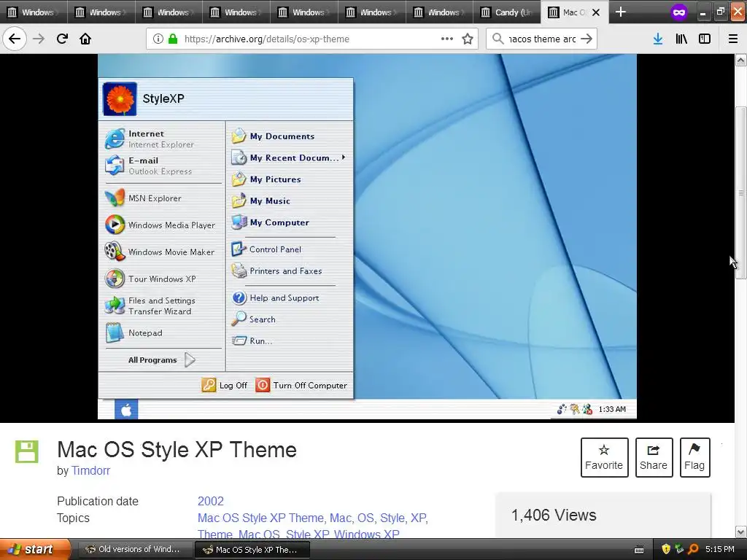Click the green floppy software icon
The height and width of the screenshot is (560, 747).
pyautogui.click(x=27, y=451)
